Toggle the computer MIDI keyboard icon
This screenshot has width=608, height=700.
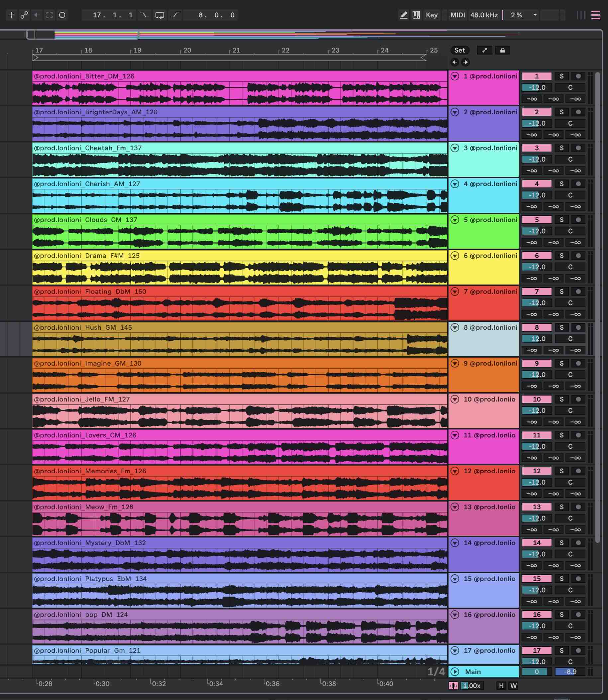[x=416, y=15]
